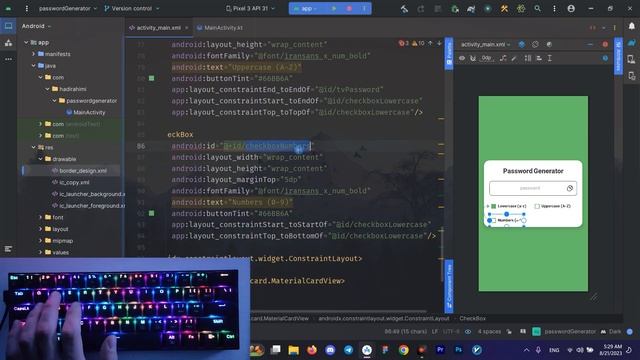Open the main hamburger menu dots
This screenshot has height=360, width=640.
(x=27, y=8)
